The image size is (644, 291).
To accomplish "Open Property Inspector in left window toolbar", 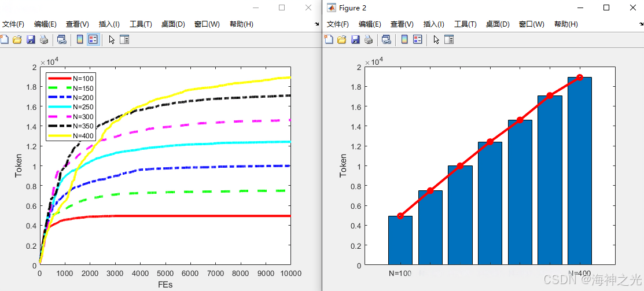I will pos(124,39).
